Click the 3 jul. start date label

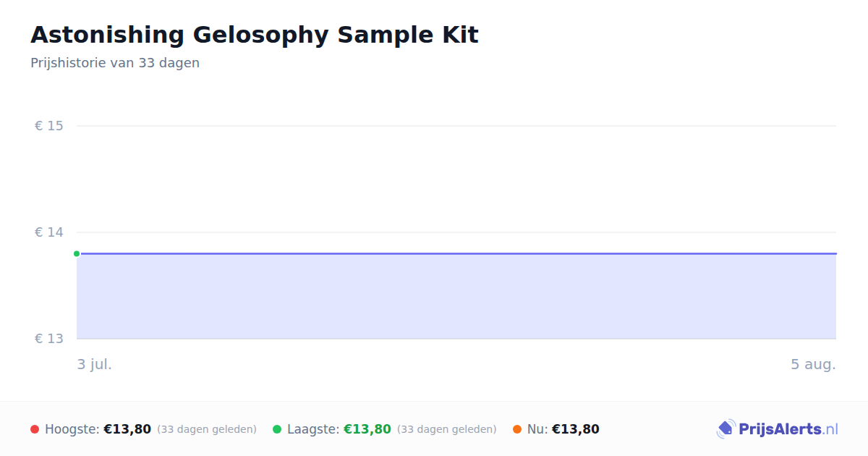click(x=95, y=364)
